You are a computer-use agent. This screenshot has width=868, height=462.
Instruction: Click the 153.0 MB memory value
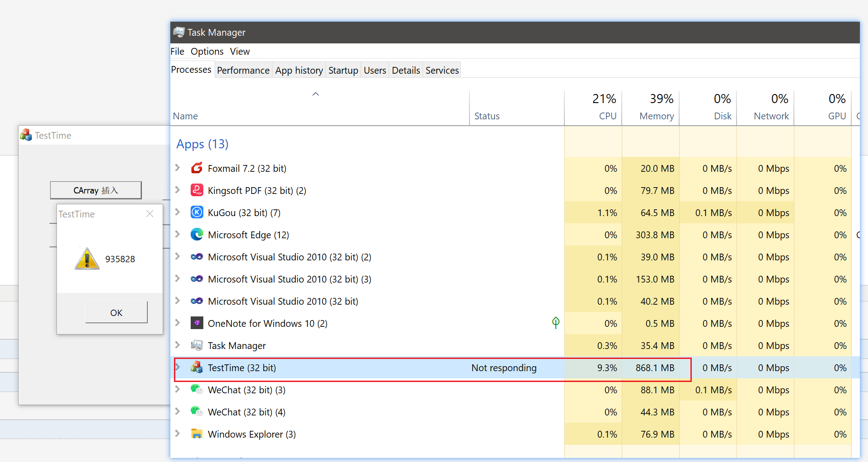[x=655, y=279]
